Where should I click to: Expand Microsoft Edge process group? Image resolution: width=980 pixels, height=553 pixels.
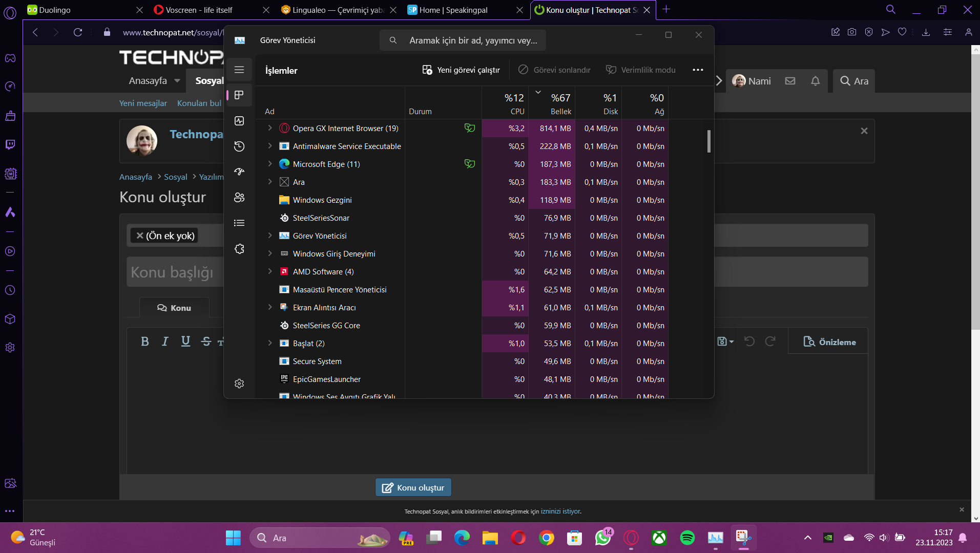coord(270,164)
